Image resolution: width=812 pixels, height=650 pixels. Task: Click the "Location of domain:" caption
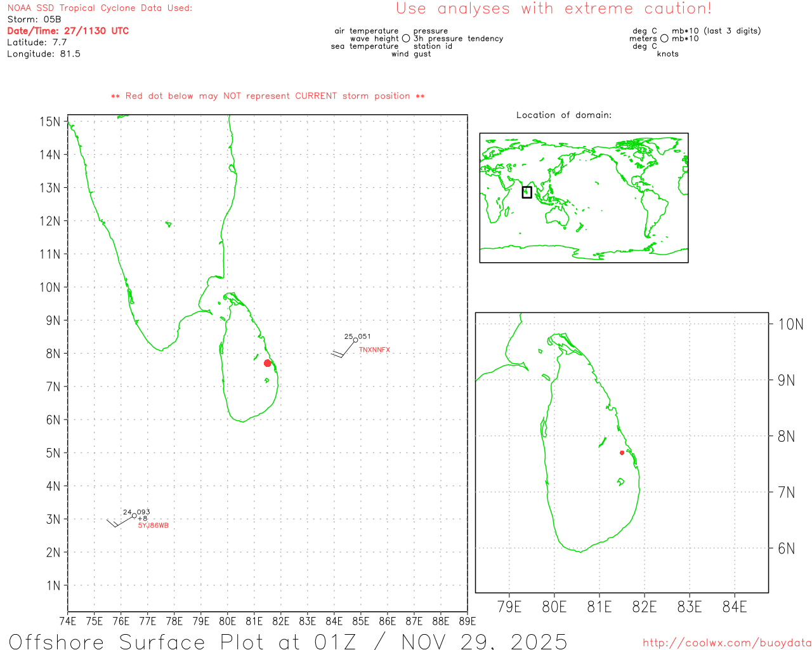[x=563, y=115]
